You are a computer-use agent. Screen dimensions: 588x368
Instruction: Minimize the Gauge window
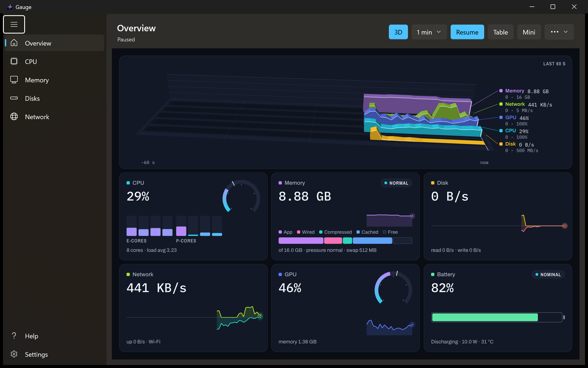[x=532, y=7]
